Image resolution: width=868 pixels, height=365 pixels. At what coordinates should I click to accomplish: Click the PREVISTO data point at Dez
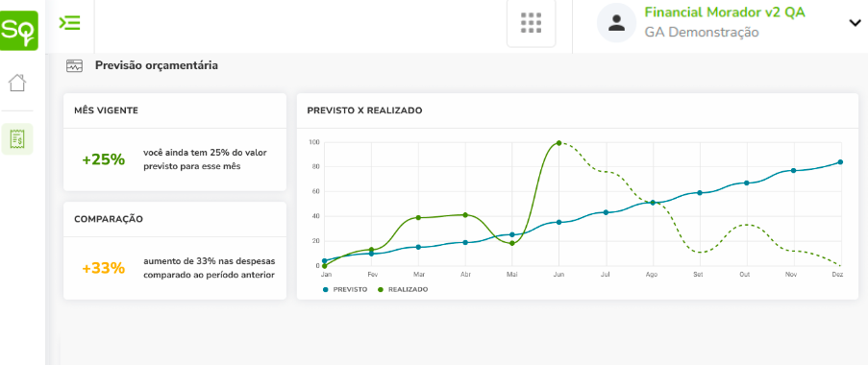click(840, 162)
